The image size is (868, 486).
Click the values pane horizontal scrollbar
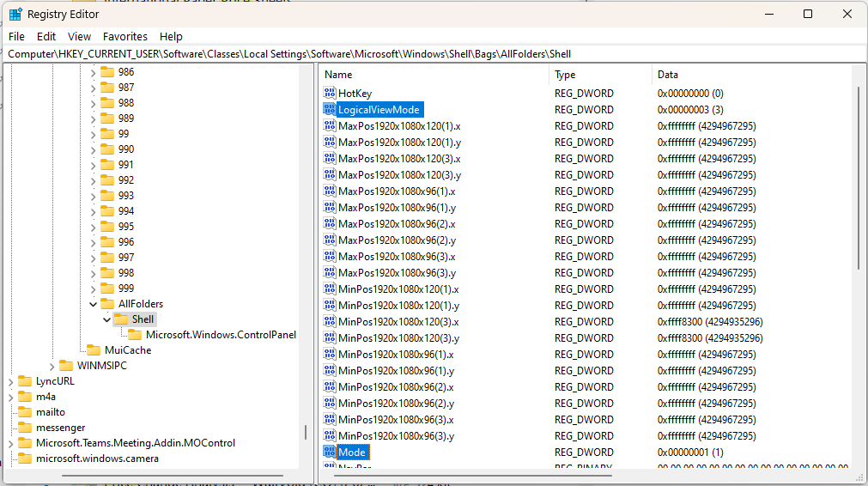pyautogui.click(x=473, y=475)
